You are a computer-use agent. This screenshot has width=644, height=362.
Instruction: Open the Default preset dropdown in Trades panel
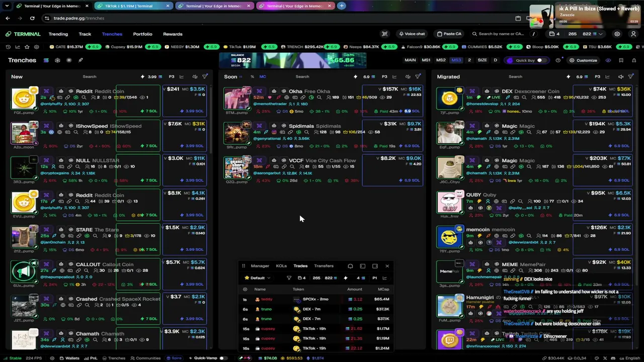(258, 278)
